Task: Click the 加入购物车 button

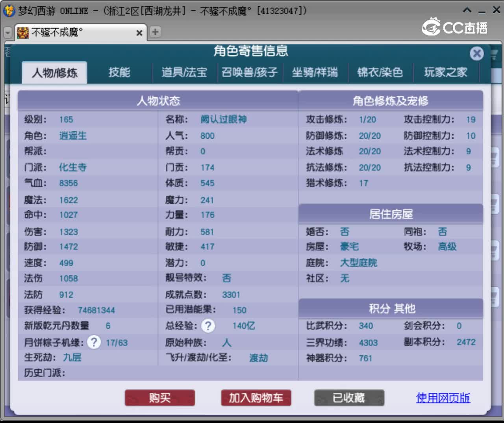Action: click(x=256, y=398)
